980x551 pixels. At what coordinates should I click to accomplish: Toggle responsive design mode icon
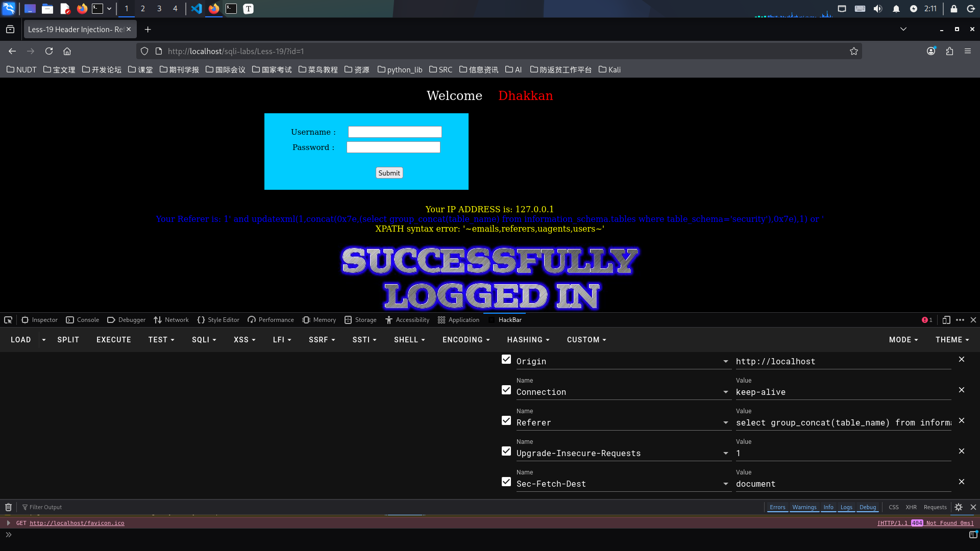[x=946, y=320]
